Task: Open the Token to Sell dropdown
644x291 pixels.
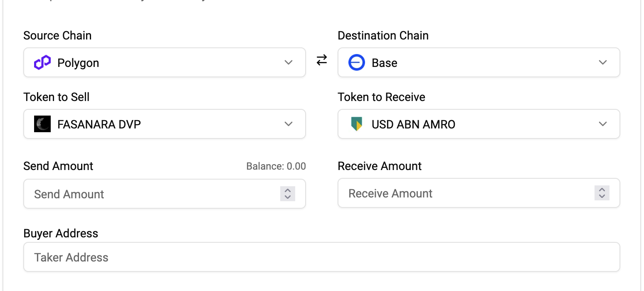Action: (x=165, y=124)
